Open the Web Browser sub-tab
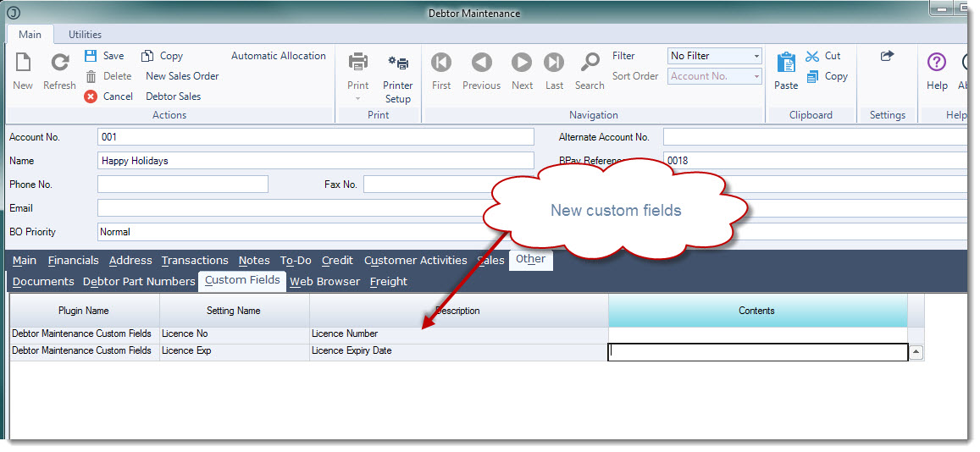This screenshot has height=452, width=980. (325, 282)
